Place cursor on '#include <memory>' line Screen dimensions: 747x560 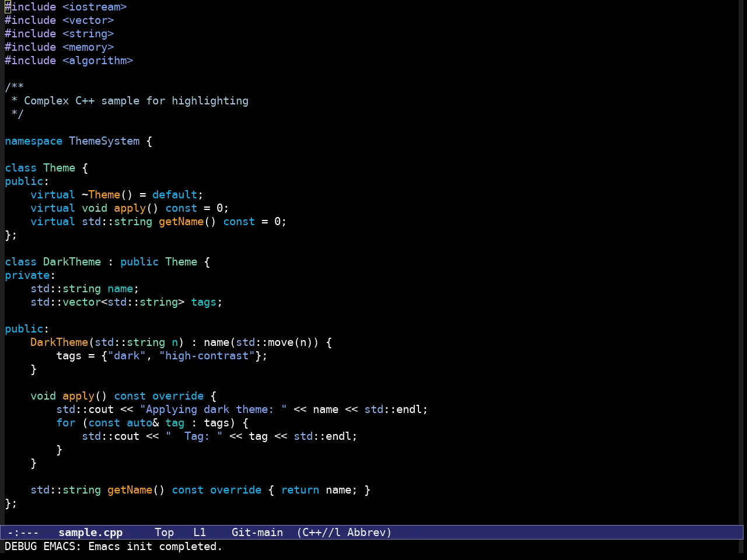point(60,47)
